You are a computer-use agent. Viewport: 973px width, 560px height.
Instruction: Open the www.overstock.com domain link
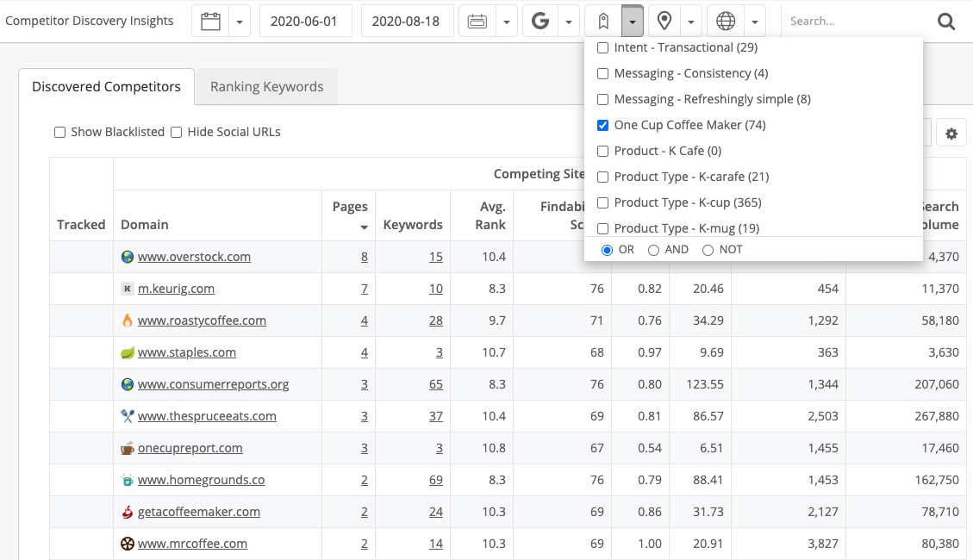(x=194, y=257)
